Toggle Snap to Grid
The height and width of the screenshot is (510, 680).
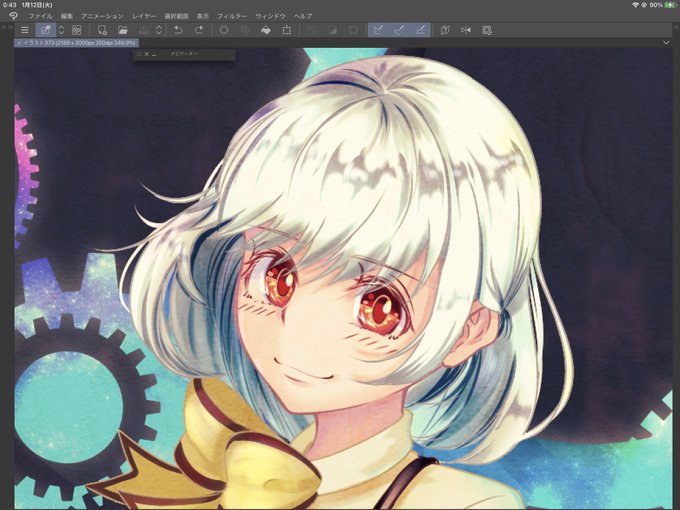420,30
